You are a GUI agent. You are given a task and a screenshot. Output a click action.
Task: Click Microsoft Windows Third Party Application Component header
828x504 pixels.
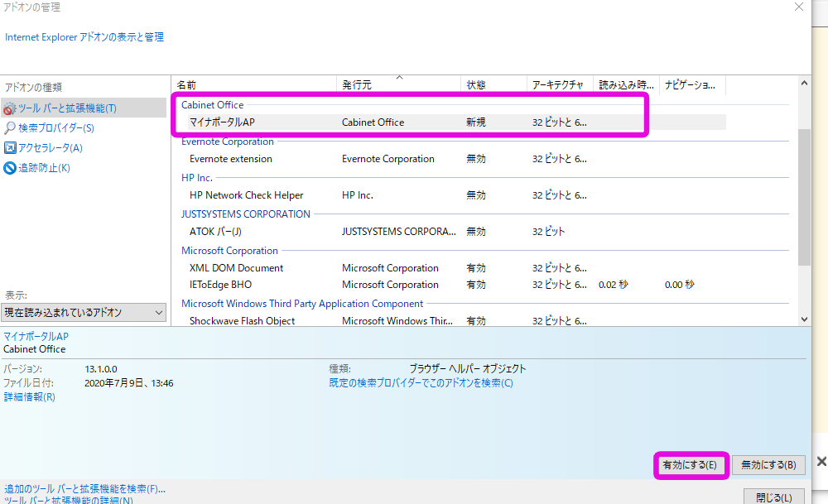(302, 304)
